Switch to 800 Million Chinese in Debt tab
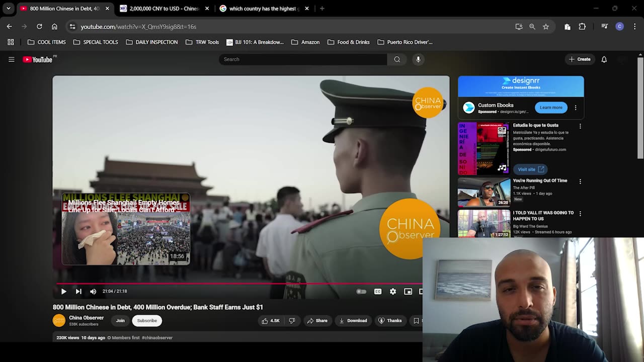The image size is (644, 362). pyautogui.click(x=64, y=9)
